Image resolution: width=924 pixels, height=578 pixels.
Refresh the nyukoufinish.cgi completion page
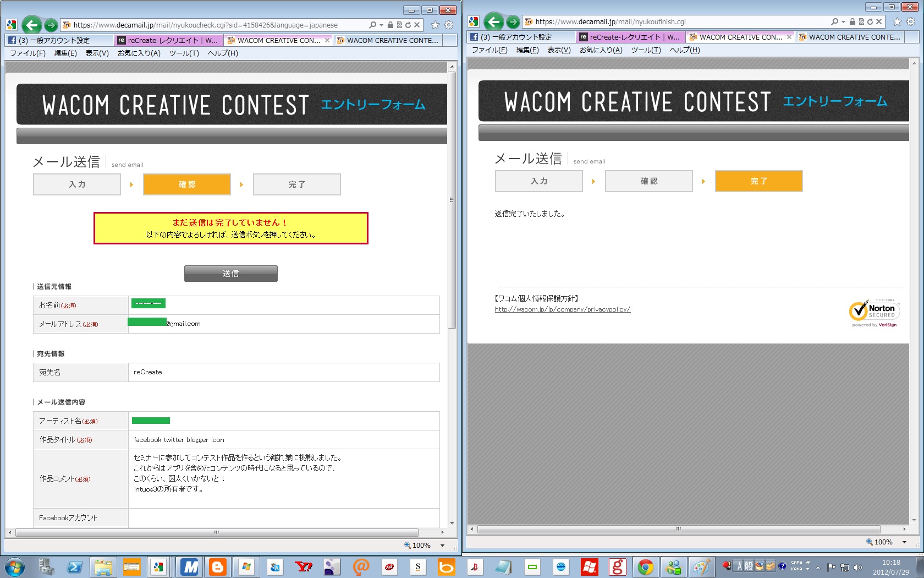(870, 21)
